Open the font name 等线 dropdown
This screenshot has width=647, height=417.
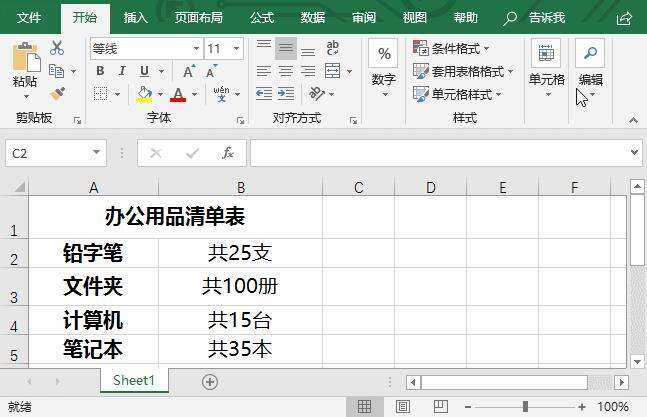[196, 49]
